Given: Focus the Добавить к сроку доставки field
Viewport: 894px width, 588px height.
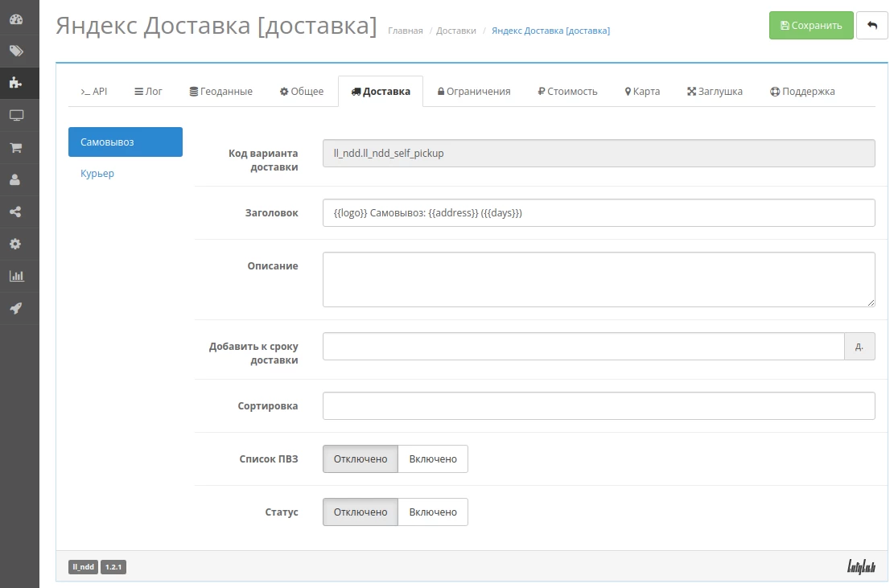Looking at the screenshot, I should coord(583,347).
